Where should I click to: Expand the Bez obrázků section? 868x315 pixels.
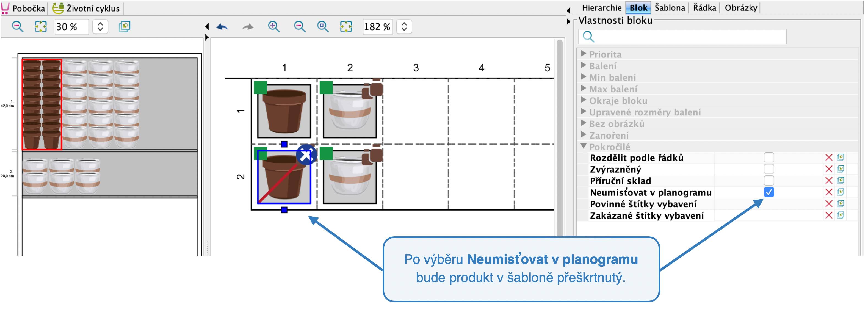[583, 123]
